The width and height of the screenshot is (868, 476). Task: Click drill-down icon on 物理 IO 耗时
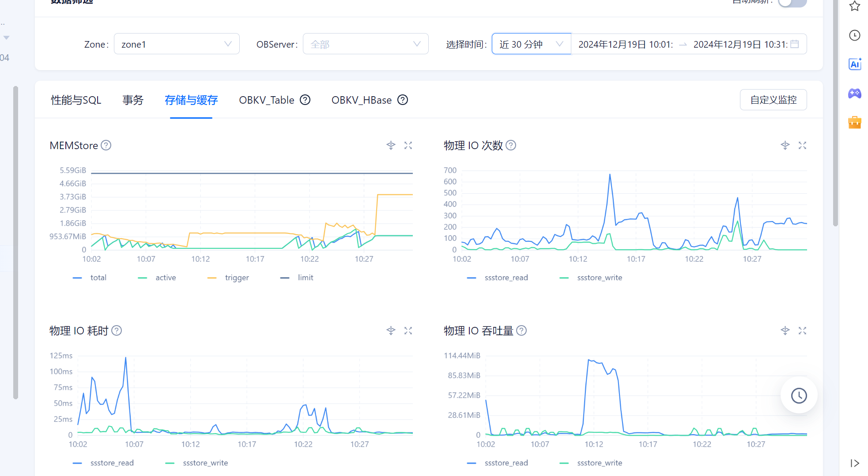[391, 330]
